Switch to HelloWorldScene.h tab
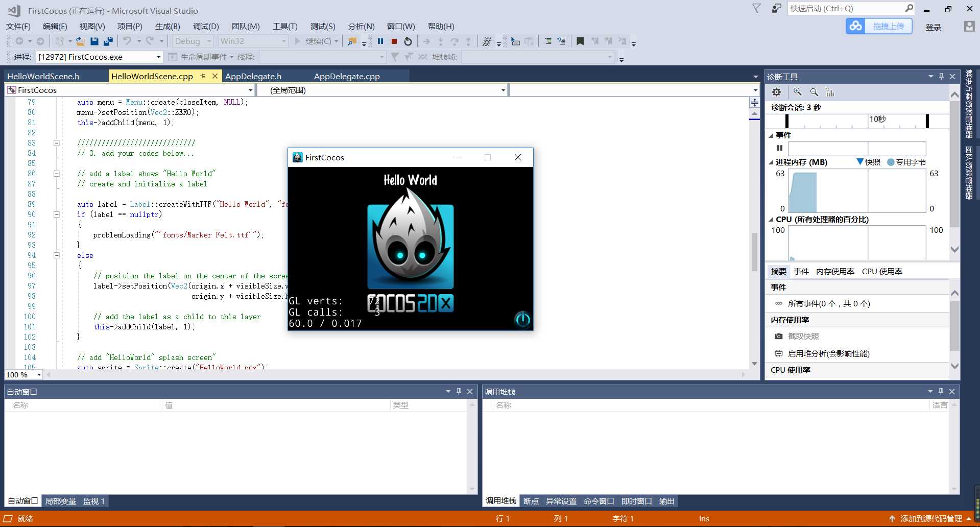This screenshot has height=527, width=980. [43, 77]
